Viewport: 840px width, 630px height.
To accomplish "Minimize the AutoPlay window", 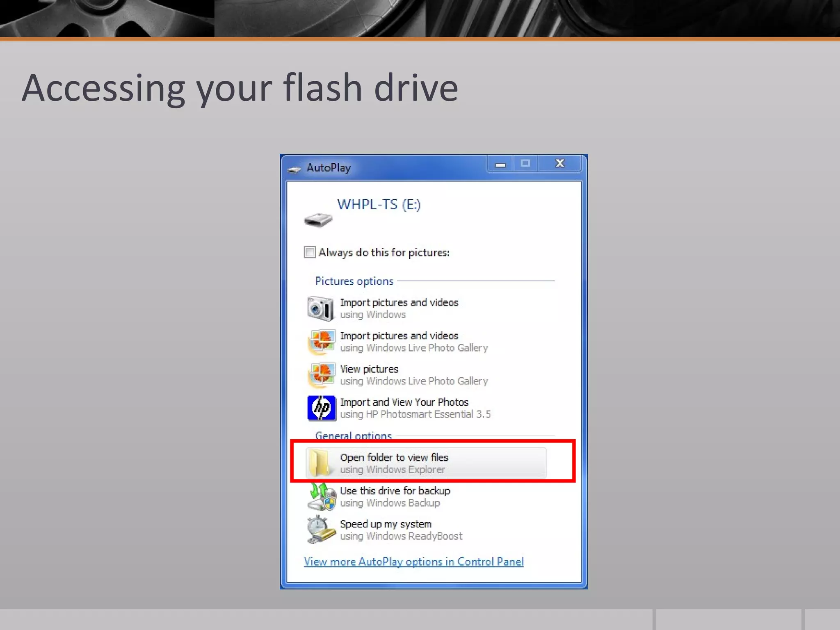I will [500, 164].
